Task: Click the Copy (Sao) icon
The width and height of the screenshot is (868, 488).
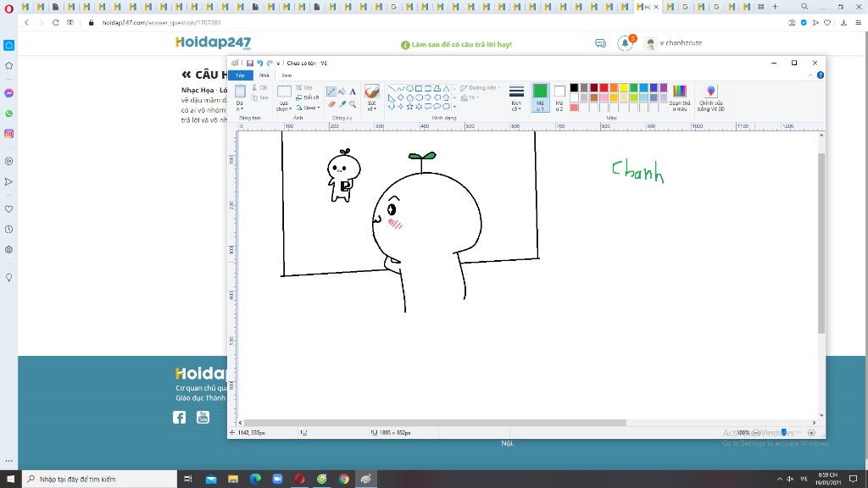Action: pos(259,97)
